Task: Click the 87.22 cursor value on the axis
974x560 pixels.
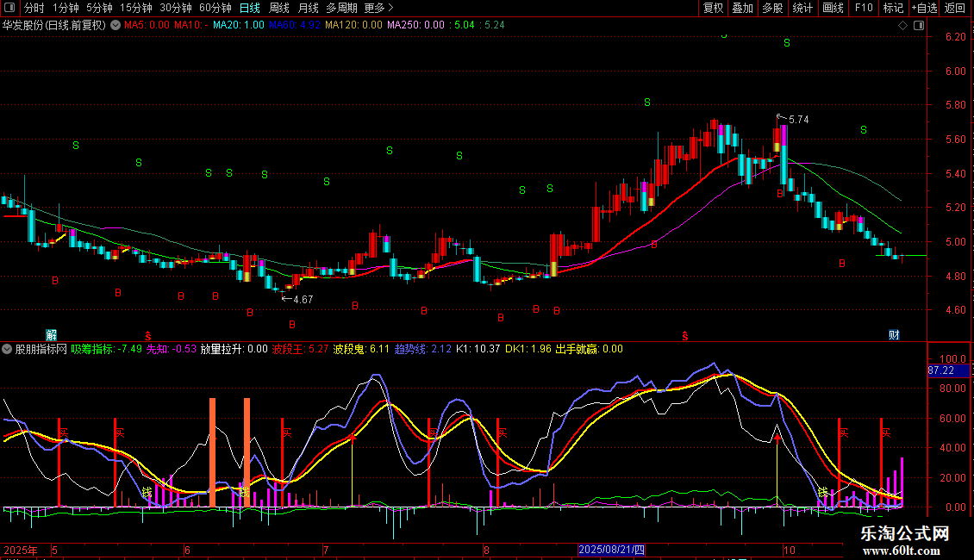Action: [948, 370]
